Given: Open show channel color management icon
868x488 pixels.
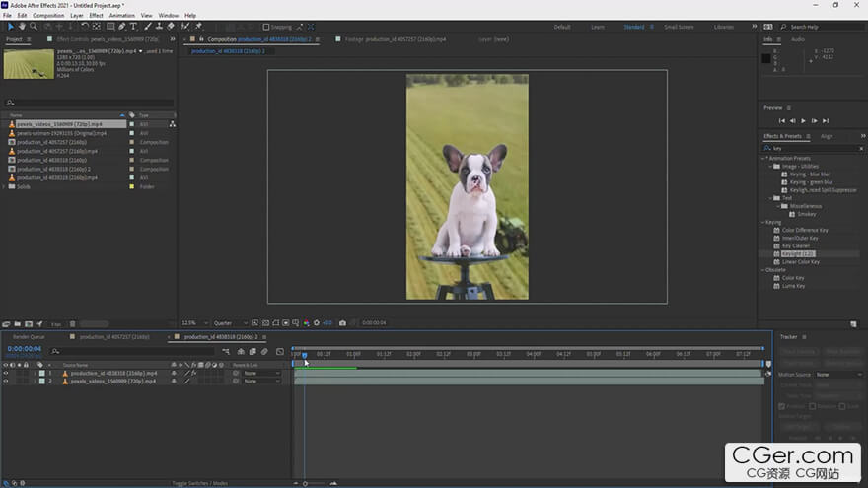Looking at the screenshot, I should tap(306, 323).
